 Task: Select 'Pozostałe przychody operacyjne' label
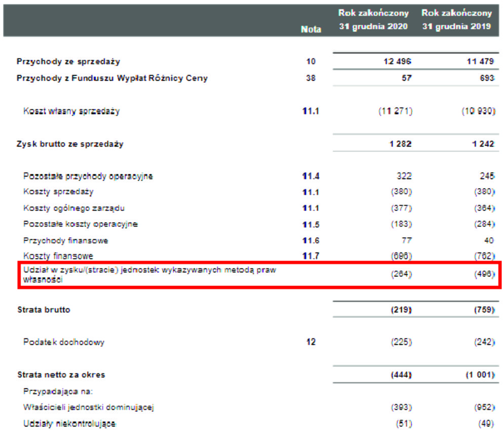pos(88,176)
